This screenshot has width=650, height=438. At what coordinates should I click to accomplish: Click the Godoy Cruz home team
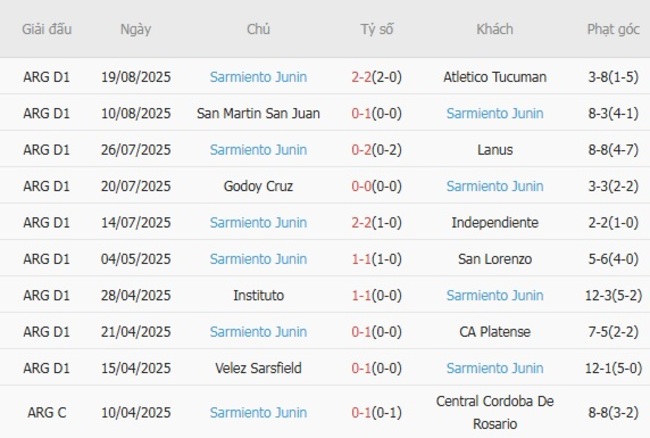(258, 186)
